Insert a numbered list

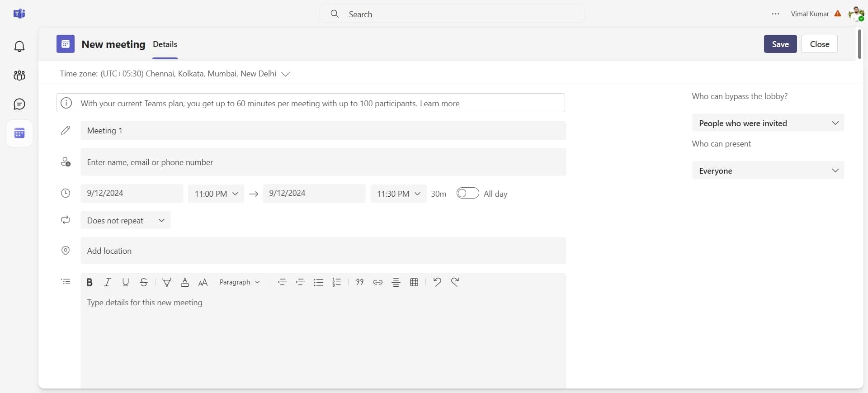point(337,282)
